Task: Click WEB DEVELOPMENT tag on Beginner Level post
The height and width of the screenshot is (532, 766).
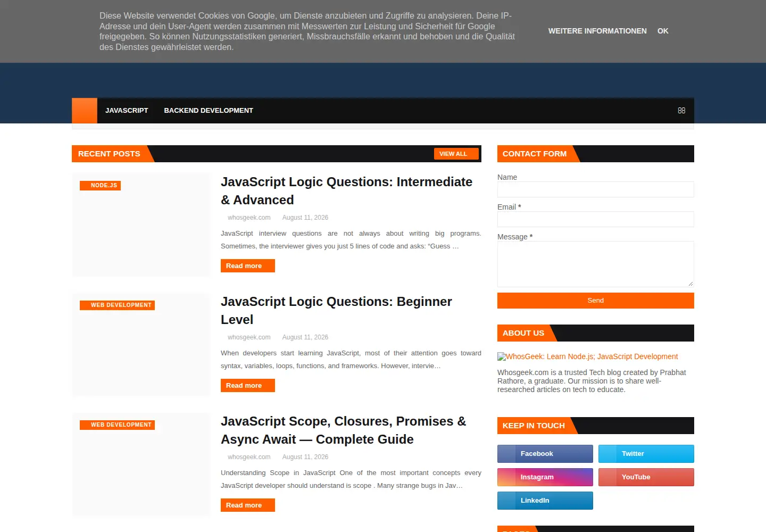Action: click(118, 305)
